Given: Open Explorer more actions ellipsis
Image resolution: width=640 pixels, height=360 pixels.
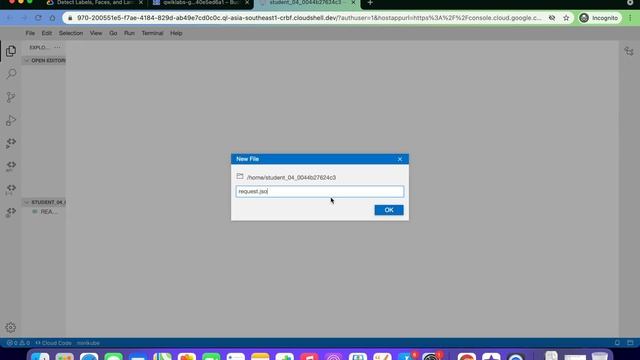Looking at the screenshot, I should click(57, 47).
